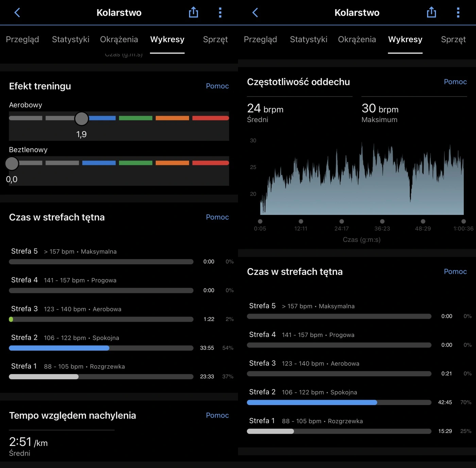This screenshot has height=468, width=476.
Task: Tap Pomoc beside Tempo względem nachylenia
Action: tap(217, 415)
